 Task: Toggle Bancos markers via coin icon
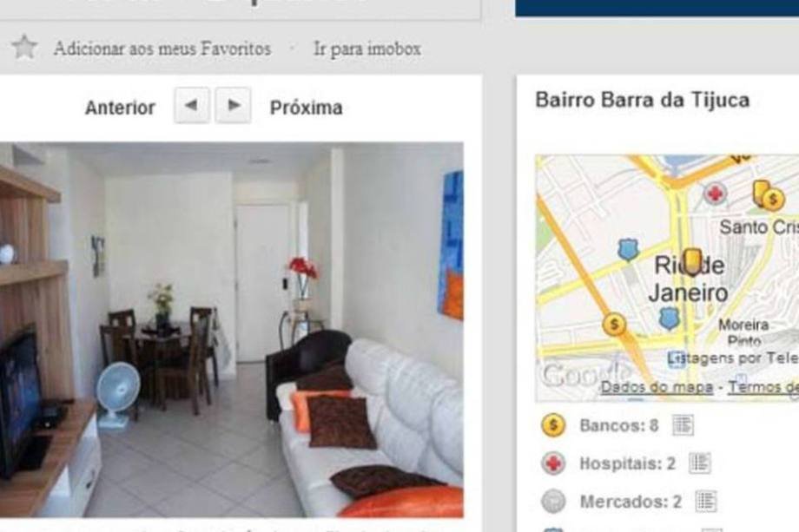pyautogui.click(x=553, y=425)
